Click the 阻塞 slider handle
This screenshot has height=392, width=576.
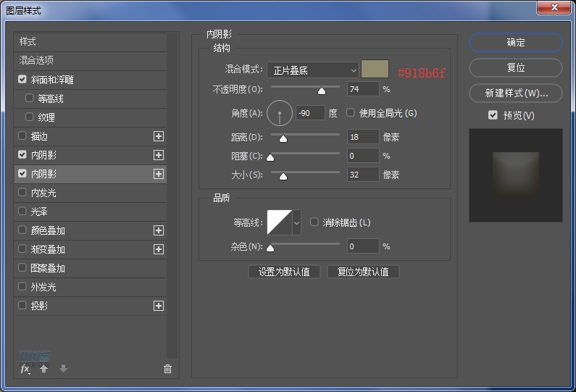click(270, 158)
